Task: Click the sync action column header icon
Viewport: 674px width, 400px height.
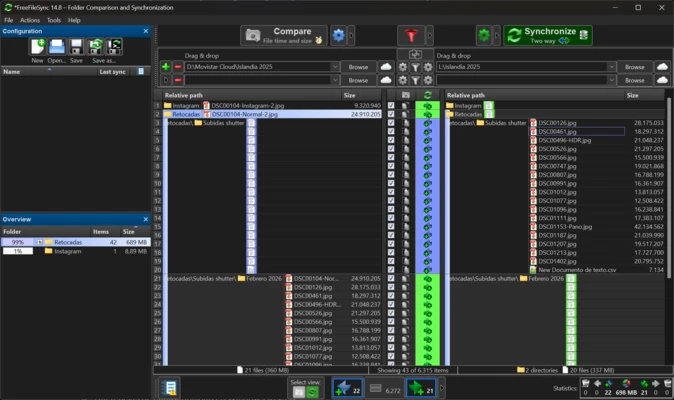Action: 428,95
